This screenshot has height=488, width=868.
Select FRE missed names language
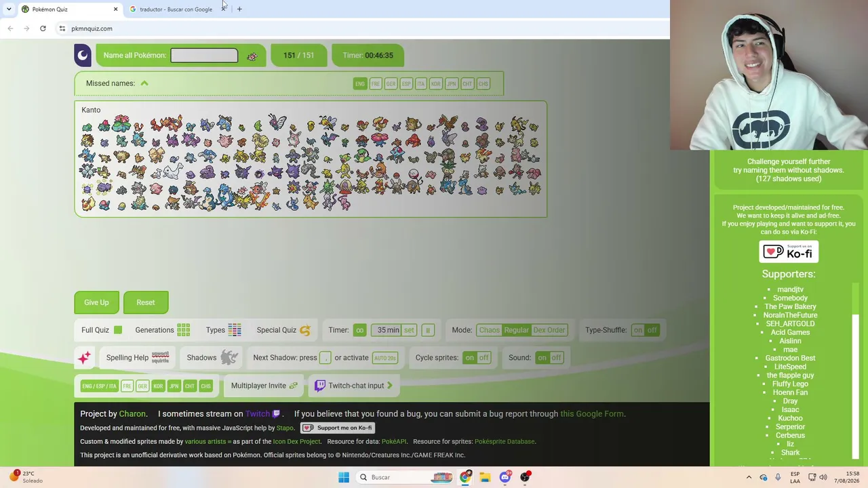[376, 84]
